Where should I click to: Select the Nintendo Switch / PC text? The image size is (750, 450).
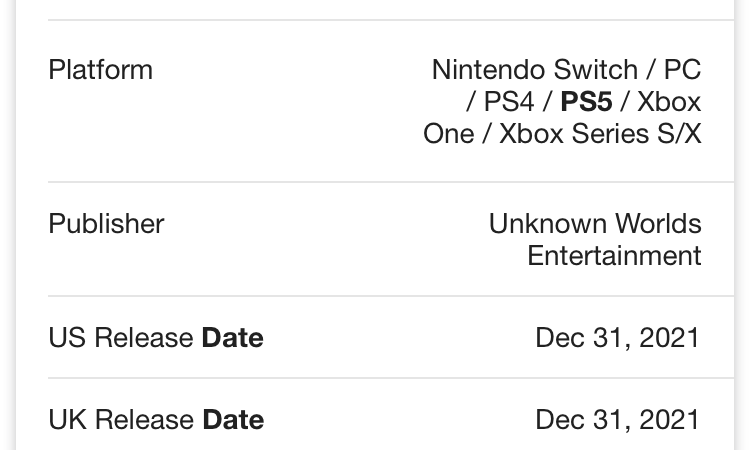coord(566,70)
